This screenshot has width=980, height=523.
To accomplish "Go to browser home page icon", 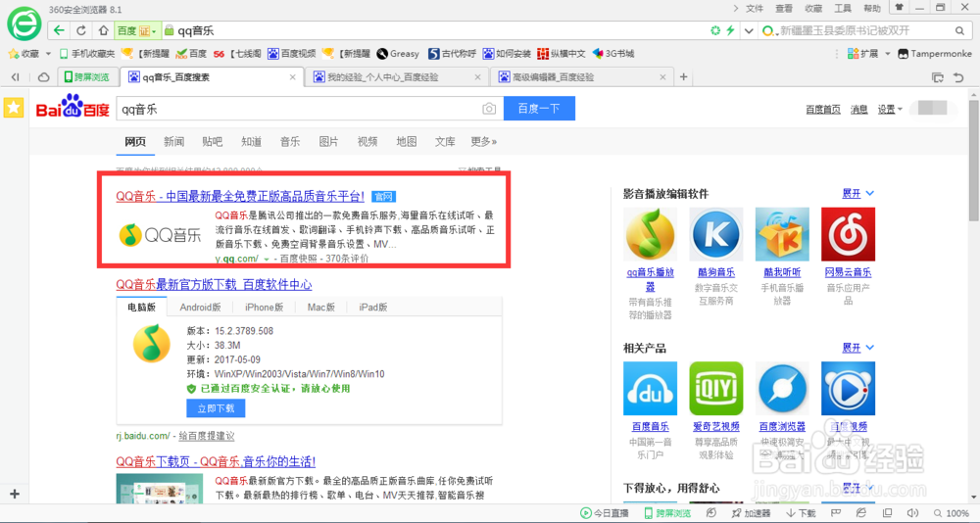I will (103, 30).
